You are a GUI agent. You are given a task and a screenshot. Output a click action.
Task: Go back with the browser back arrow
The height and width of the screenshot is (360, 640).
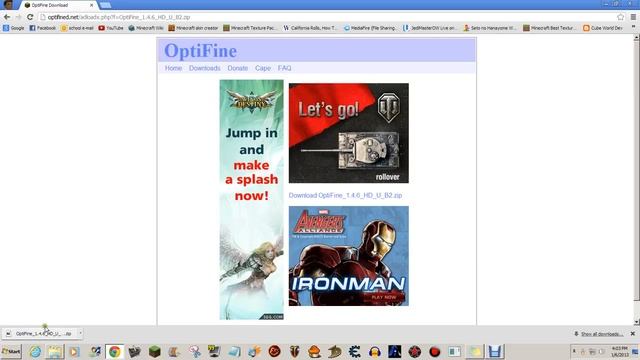coord(7,17)
